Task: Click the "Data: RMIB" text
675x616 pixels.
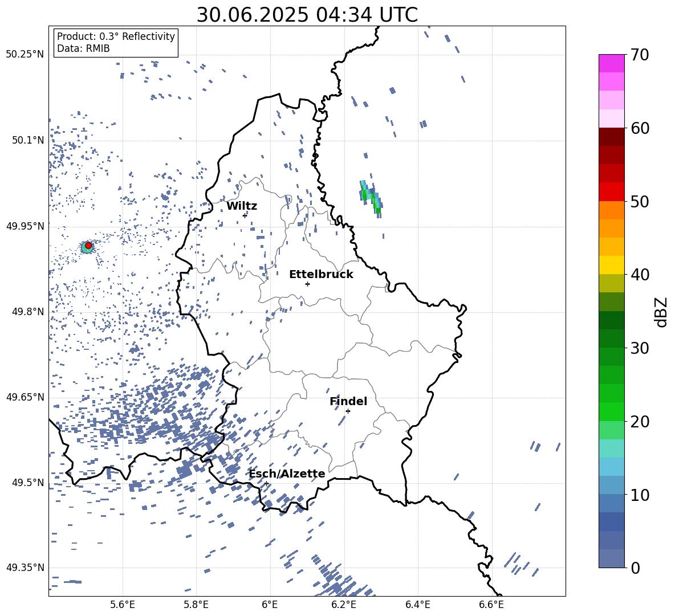Action: click(x=83, y=48)
